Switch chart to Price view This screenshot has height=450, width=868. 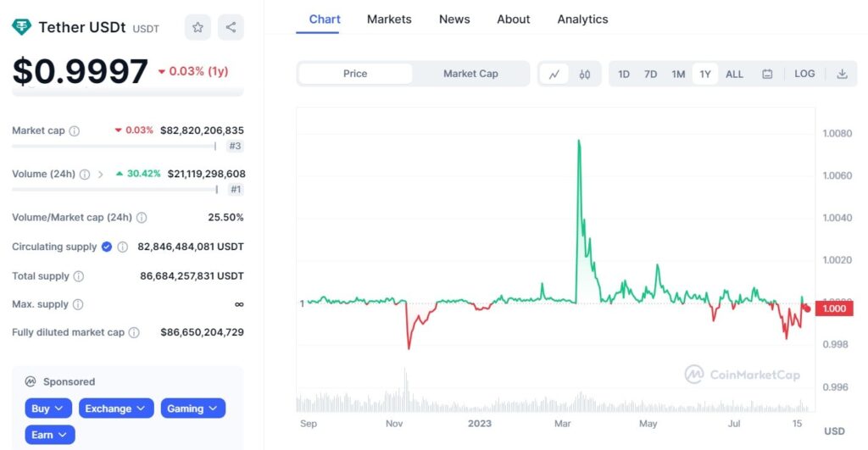(x=355, y=74)
